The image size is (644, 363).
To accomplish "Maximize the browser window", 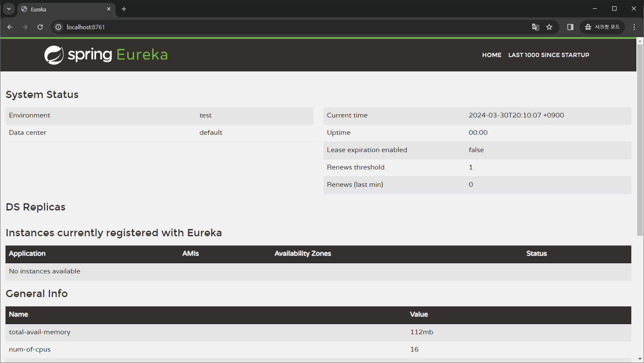I will click(614, 8).
